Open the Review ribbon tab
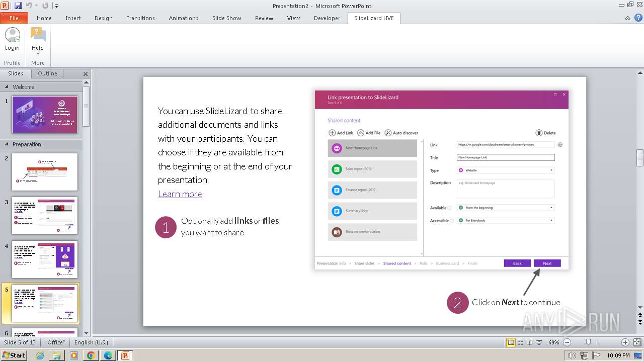The width and height of the screenshot is (644, 362). tap(264, 18)
